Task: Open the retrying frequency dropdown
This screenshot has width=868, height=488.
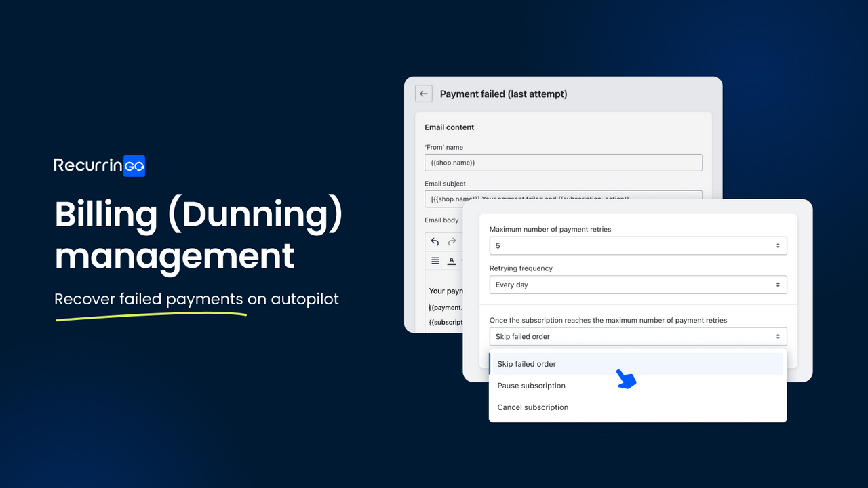Action: (638, 285)
